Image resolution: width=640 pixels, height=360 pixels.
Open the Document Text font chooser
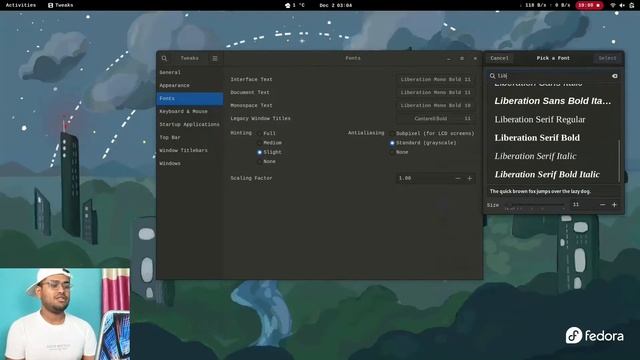coord(436,93)
